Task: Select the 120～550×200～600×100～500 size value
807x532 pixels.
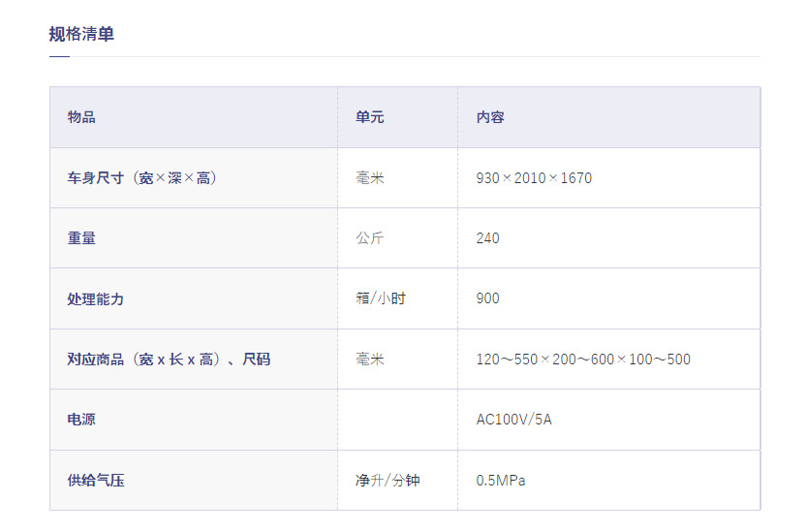Action: pos(583,360)
